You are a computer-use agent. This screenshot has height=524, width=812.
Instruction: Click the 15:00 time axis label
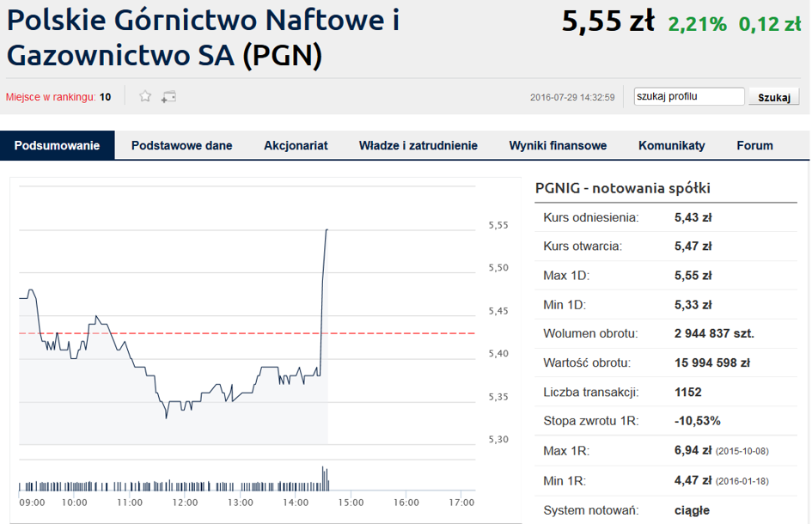click(x=351, y=503)
